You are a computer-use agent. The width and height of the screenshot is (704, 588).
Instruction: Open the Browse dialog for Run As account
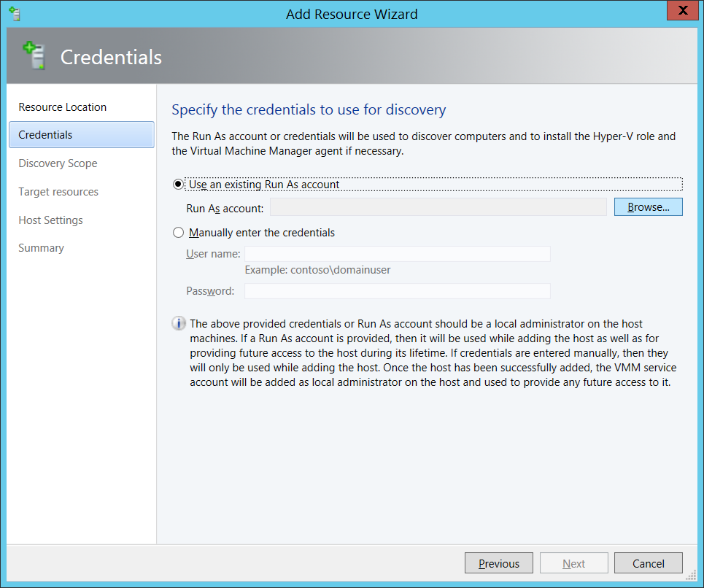tap(648, 206)
